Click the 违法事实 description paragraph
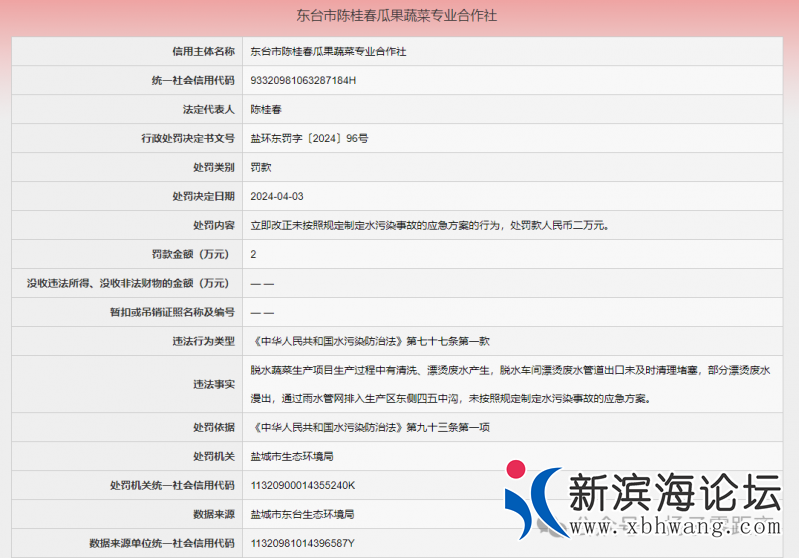This screenshot has width=799, height=558. coord(510,384)
